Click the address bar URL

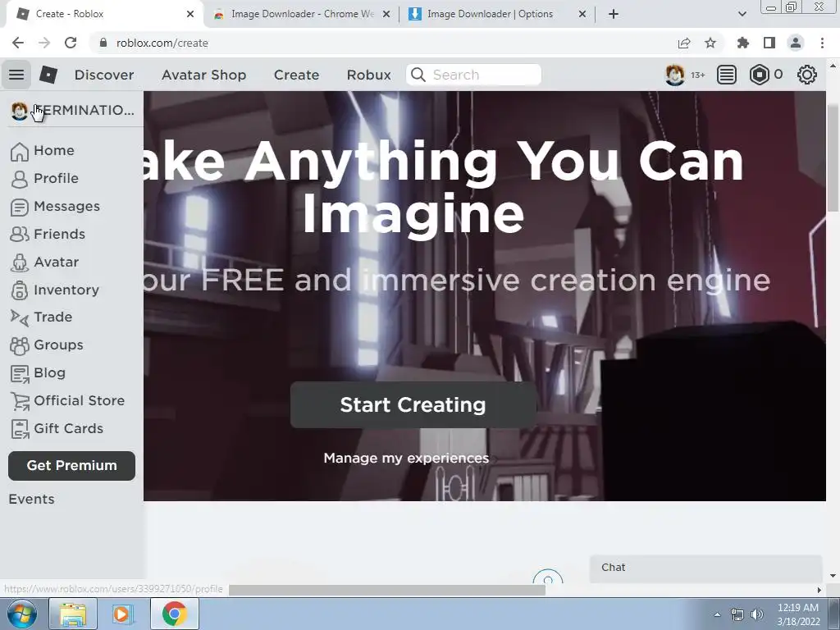pyautogui.click(x=162, y=43)
